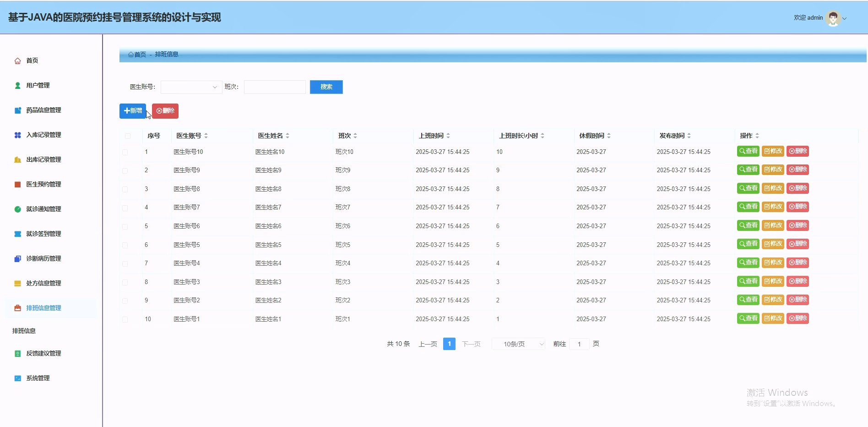The width and height of the screenshot is (868, 427).
Task: Tick checkbox for row 医生账号7
Action: pyautogui.click(x=125, y=208)
